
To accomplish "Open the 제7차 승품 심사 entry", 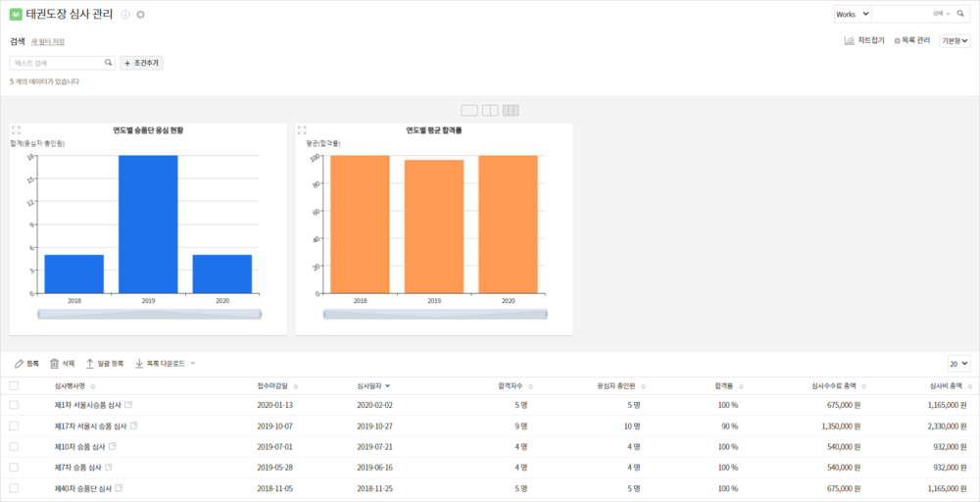I will pyautogui.click(x=78, y=467).
